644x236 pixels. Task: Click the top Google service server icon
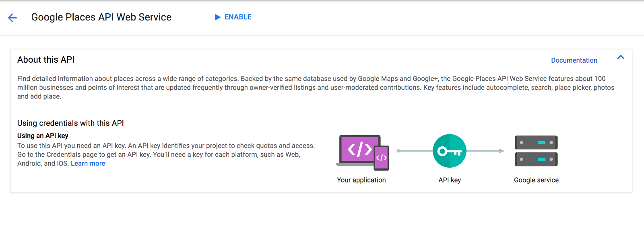coord(536,143)
